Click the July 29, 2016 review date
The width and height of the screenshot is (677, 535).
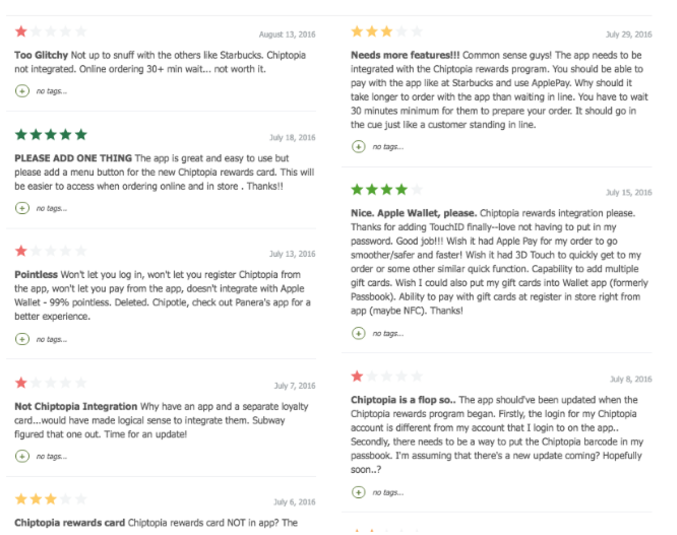click(x=629, y=35)
